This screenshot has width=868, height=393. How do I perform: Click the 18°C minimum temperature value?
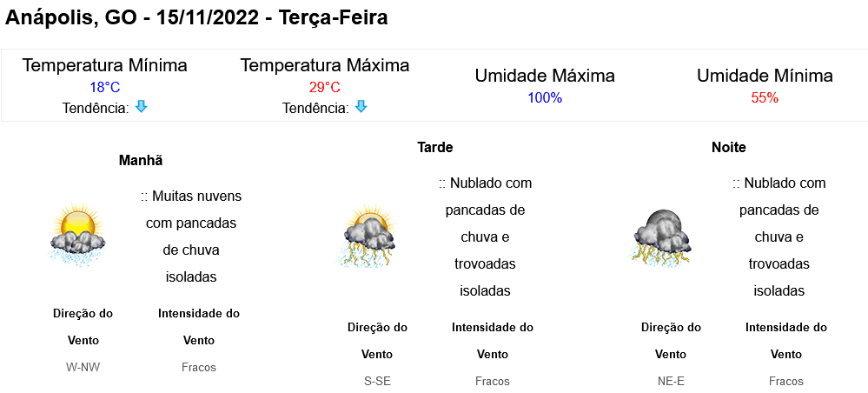[x=104, y=88]
